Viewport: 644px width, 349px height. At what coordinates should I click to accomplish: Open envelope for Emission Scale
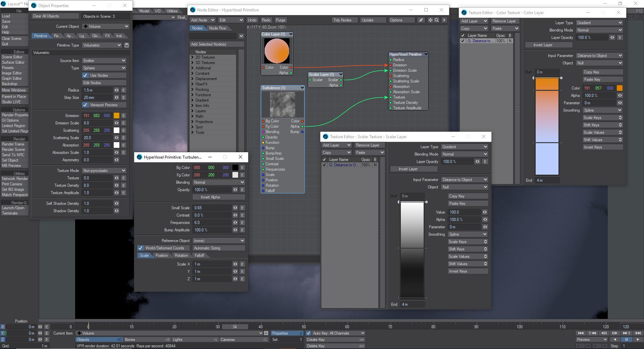[x=123, y=123]
